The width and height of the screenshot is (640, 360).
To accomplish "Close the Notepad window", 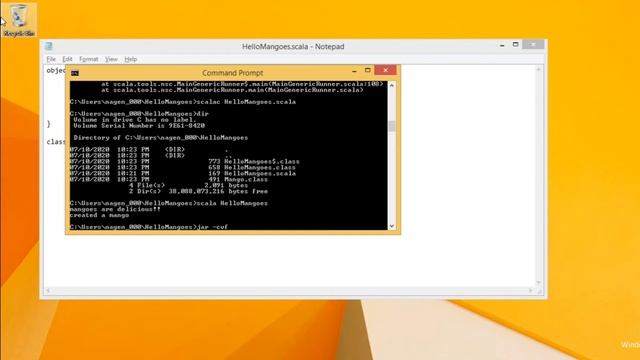I will pyautogui.click(x=533, y=44).
